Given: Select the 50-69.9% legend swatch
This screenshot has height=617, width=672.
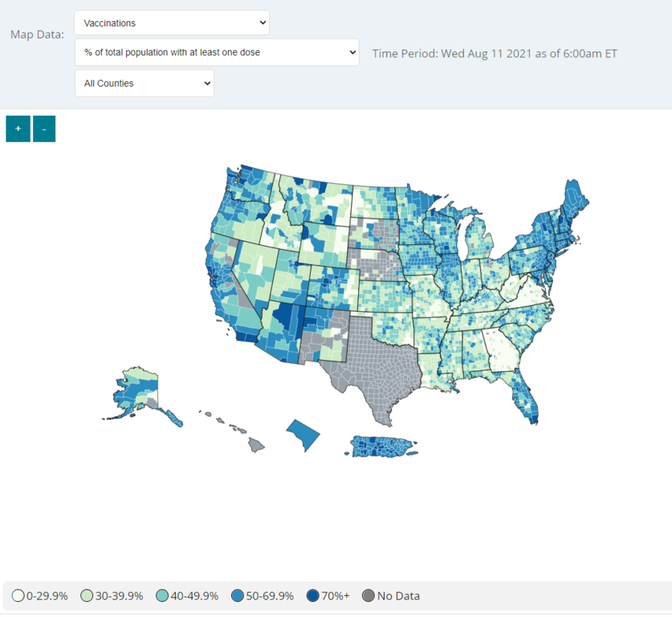Looking at the screenshot, I should point(238,596).
